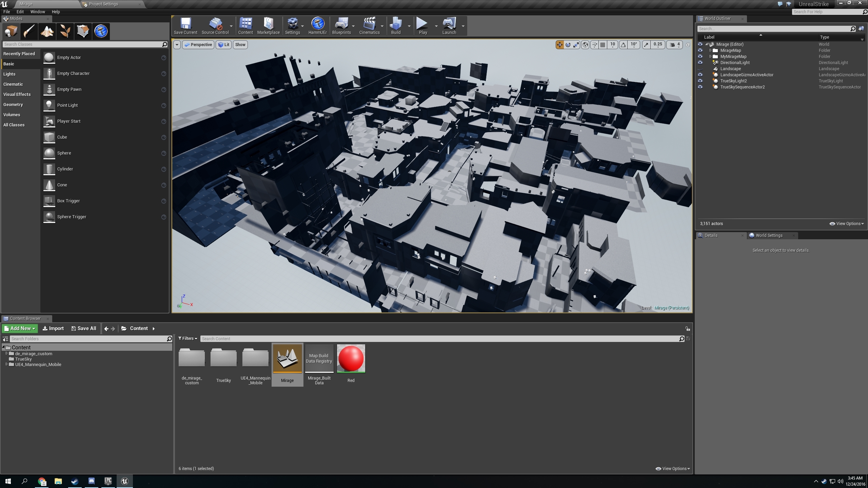Screen dimensions: 868x488
Task: Open surface snapping options in viewport
Action: [594, 45]
